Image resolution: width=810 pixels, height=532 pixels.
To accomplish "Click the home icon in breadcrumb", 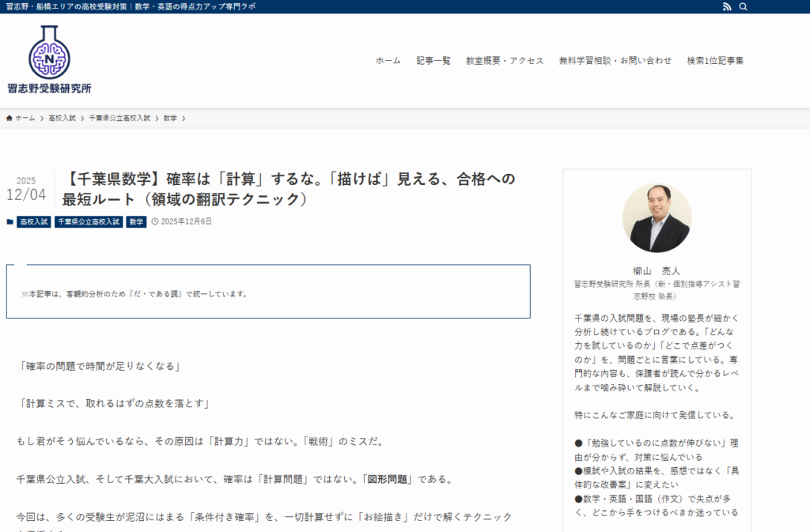I will tap(9, 118).
